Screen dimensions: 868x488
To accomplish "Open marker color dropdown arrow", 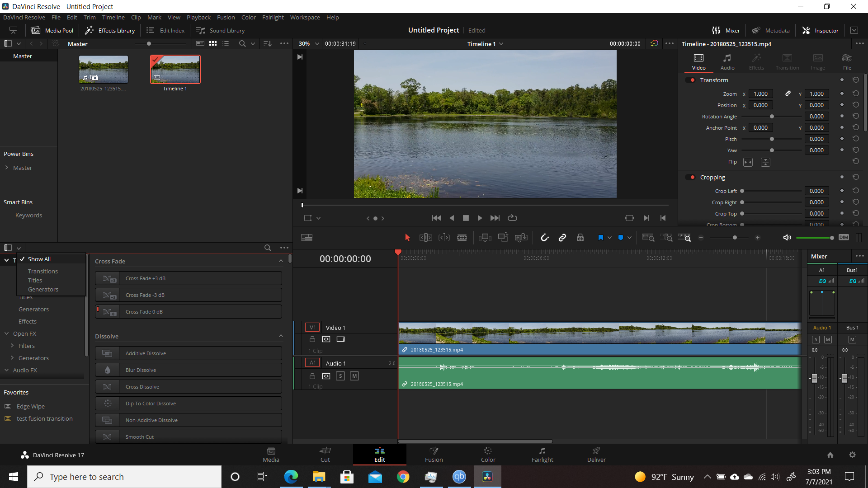I will click(x=629, y=238).
